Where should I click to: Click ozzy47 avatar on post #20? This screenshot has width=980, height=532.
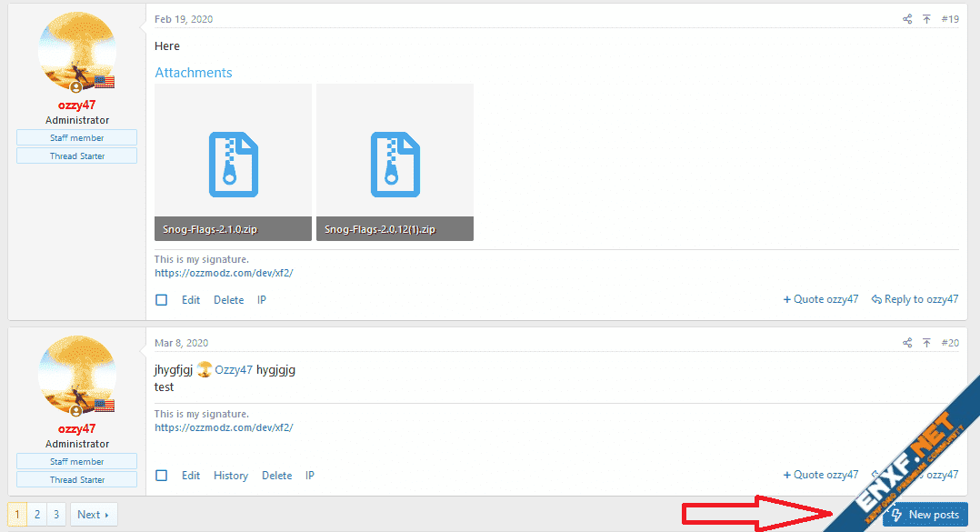coord(76,376)
